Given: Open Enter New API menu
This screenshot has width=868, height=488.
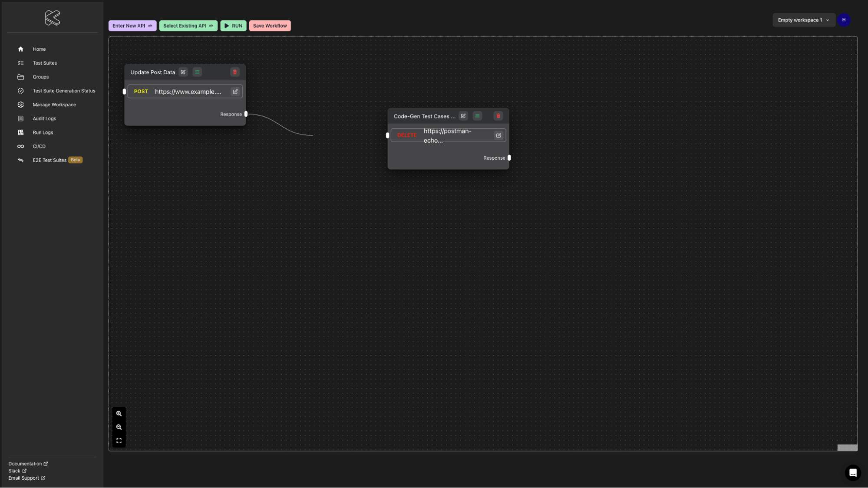Looking at the screenshot, I should coord(132,25).
